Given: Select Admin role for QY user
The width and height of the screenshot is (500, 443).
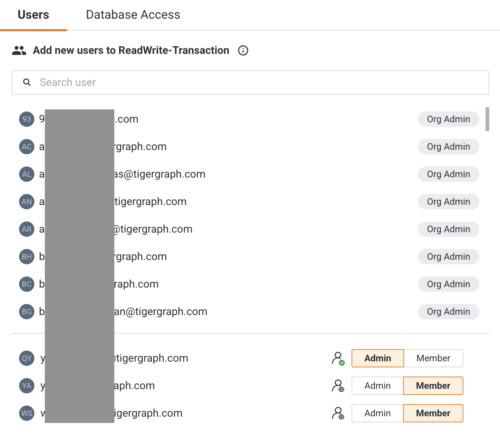Looking at the screenshot, I should point(378,358).
